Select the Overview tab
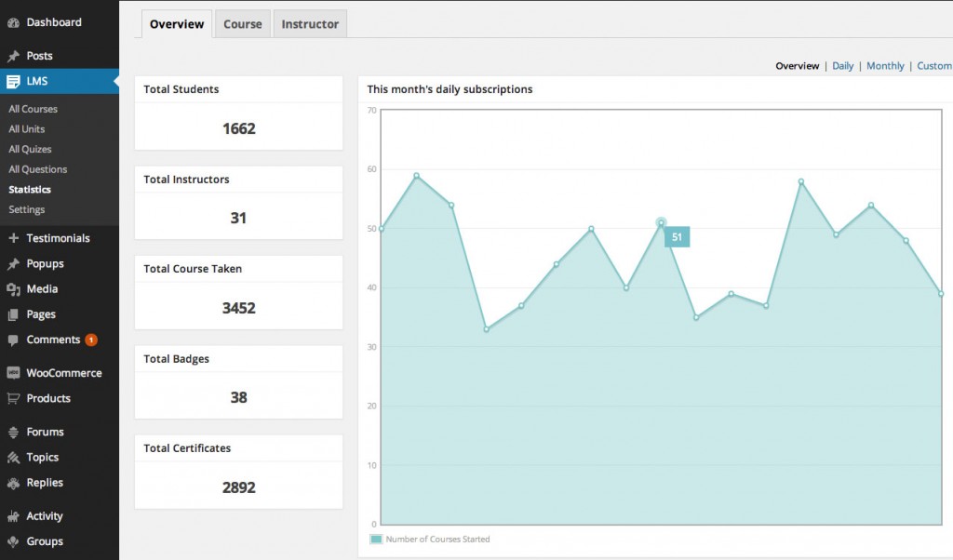 coord(177,24)
